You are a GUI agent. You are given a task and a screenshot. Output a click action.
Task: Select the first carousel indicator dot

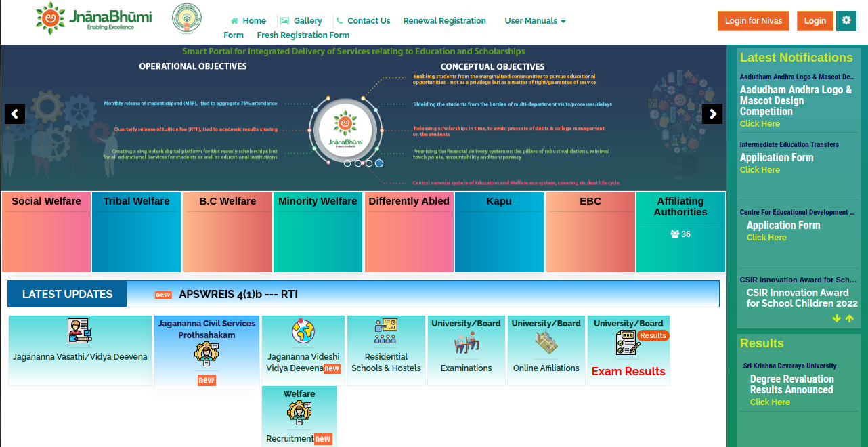point(347,163)
